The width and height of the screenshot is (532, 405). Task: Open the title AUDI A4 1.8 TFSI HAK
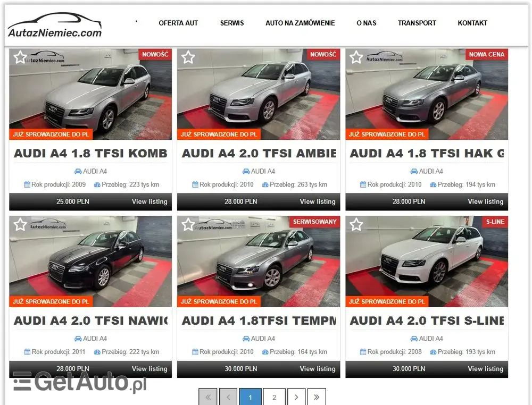[427, 154]
